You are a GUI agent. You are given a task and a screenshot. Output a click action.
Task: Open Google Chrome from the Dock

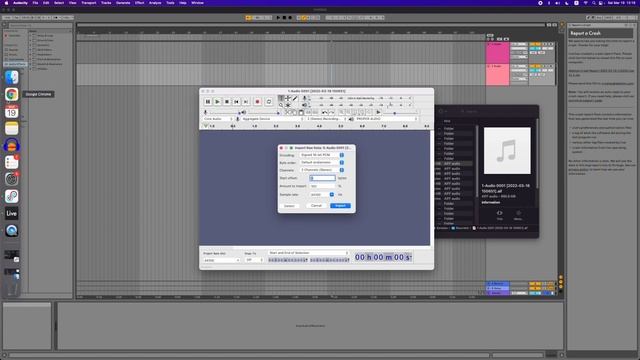coord(11,94)
